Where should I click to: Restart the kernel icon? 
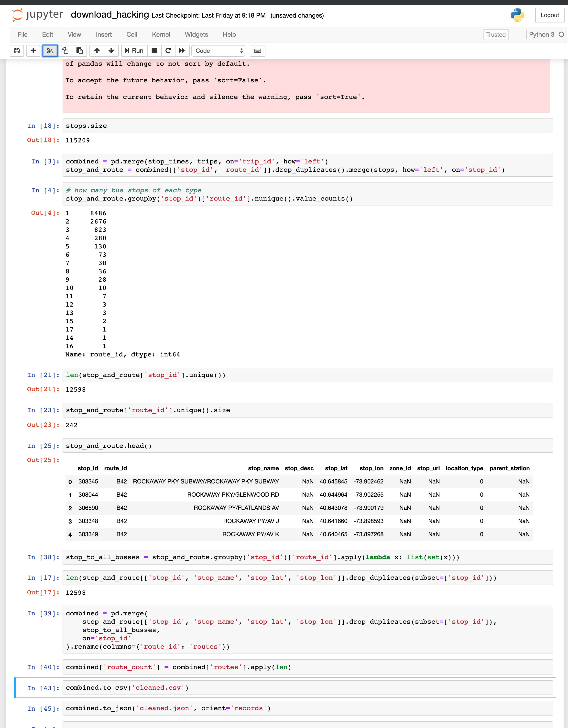168,51
